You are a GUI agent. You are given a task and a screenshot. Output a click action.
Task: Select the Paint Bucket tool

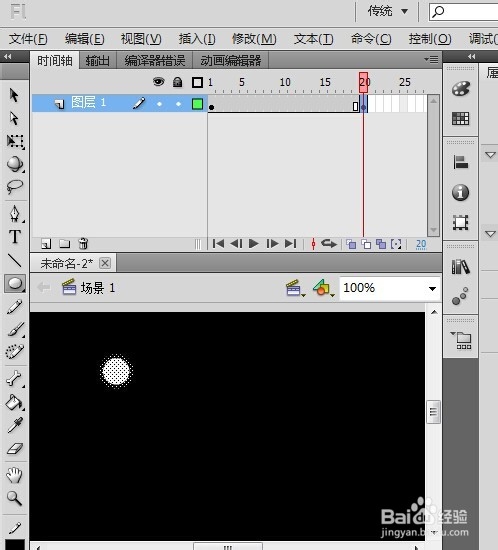click(15, 402)
